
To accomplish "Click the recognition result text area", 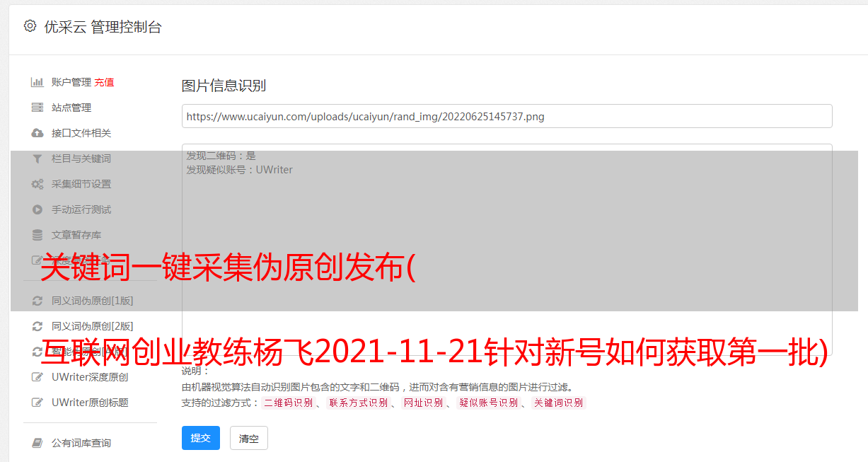I will [507, 250].
